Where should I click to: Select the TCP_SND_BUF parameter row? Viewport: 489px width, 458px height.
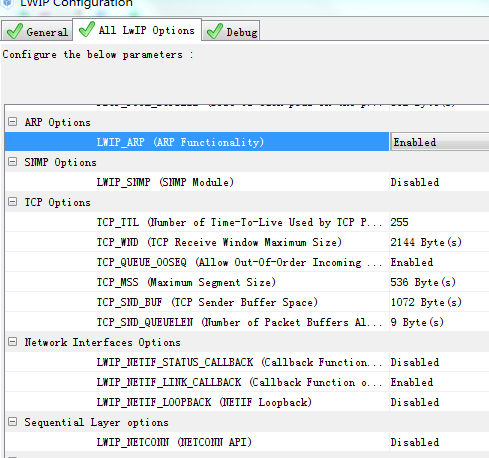197,302
